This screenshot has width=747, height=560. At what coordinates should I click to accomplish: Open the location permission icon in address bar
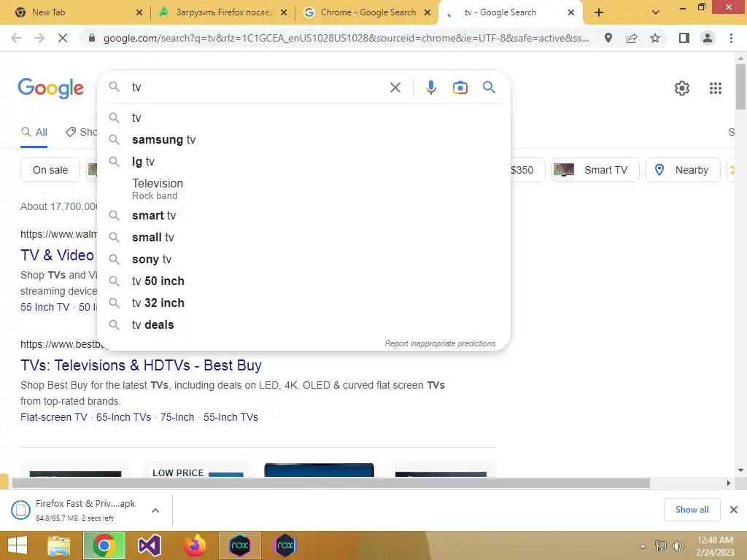coord(608,38)
